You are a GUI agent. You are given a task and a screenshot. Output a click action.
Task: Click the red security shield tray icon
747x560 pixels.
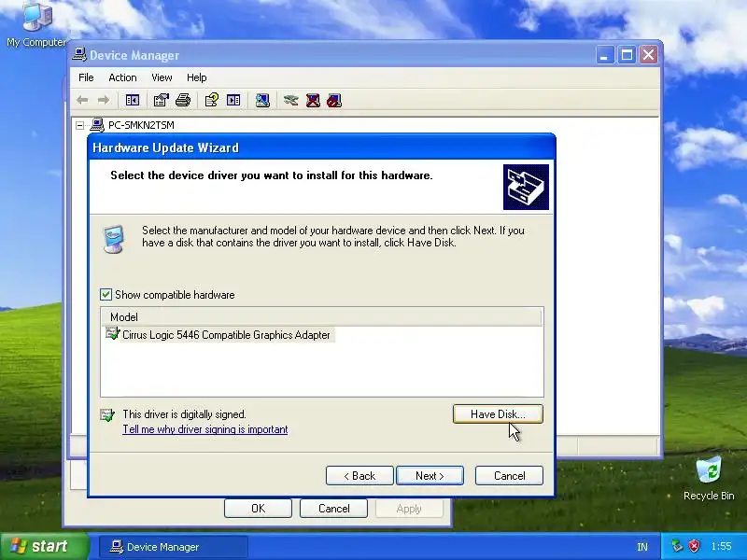[694, 546]
